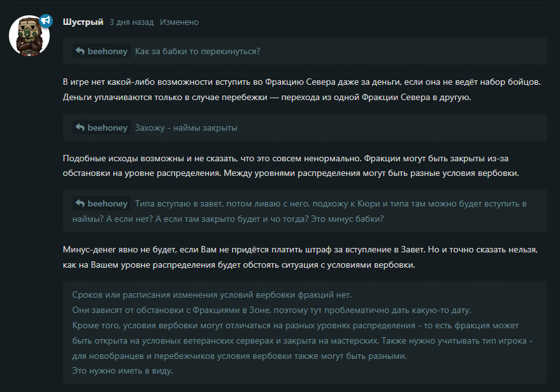
Task: Click the quote line 'Это нужно иметь в виду.'
Action: click(122, 370)
